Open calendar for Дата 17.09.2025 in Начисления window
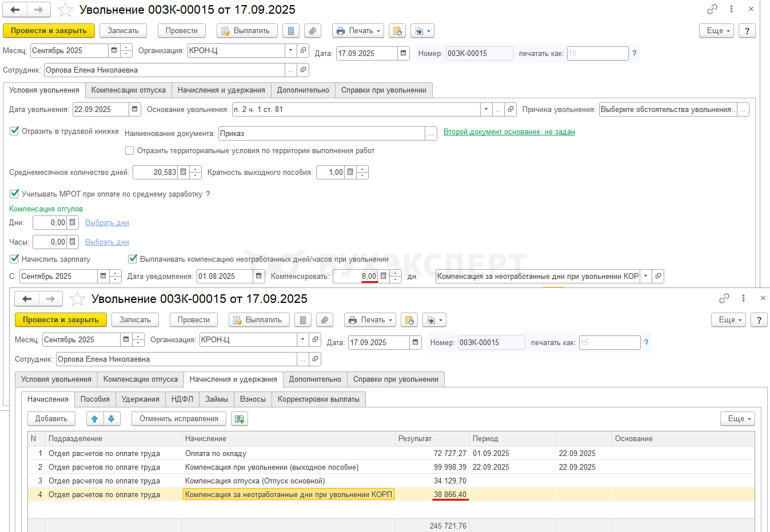 click(x=416, y=342)
